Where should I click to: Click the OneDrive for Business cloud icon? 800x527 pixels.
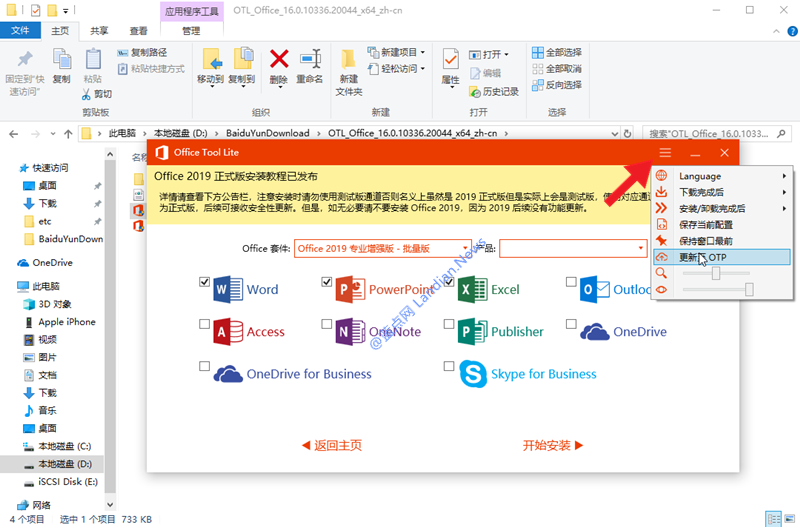[228, 374]
